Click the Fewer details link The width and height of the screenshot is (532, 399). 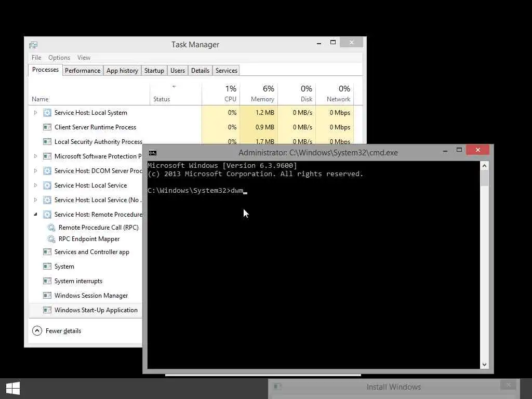pyautogui.click(x=63, y=331)
